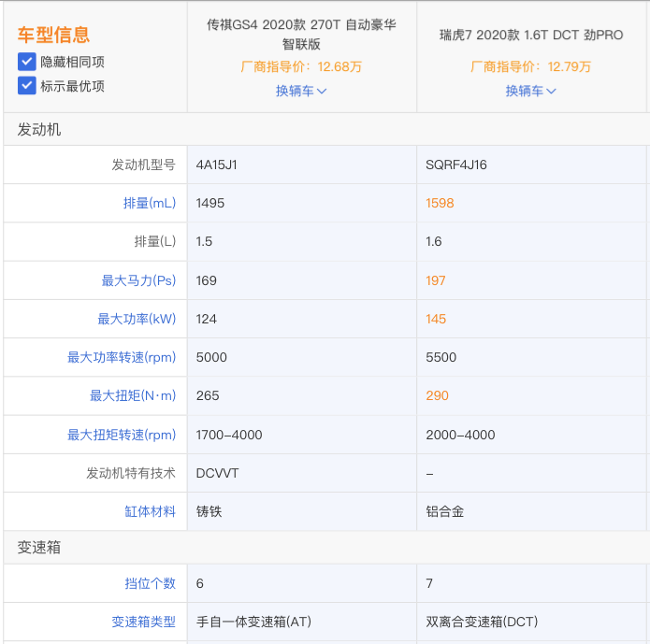This screenshot has width=650, height=644.
Task: Click the 最大马力(Ps) parameter link
Action: coord(138,280)
